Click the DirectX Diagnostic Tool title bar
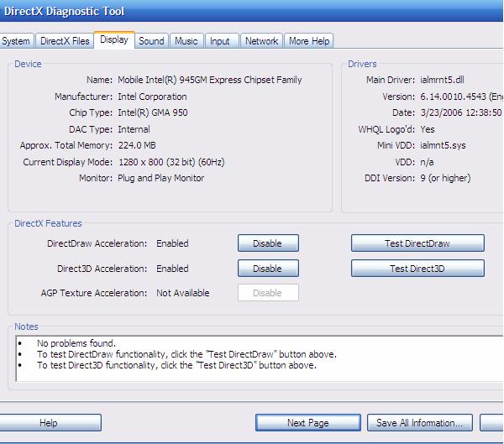504x444 pixels. (x=252, y=11)
